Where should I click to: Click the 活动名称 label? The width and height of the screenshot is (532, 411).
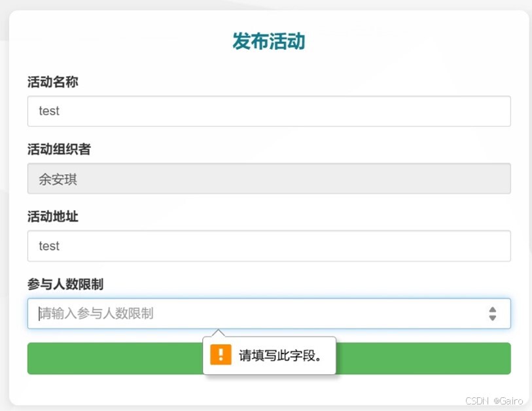click(53, 82)
